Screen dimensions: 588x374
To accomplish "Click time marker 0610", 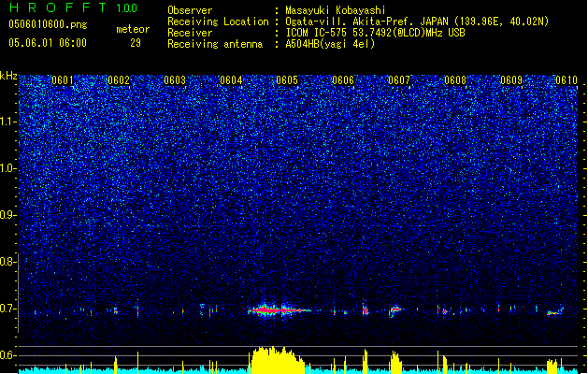I will (566, 80).
